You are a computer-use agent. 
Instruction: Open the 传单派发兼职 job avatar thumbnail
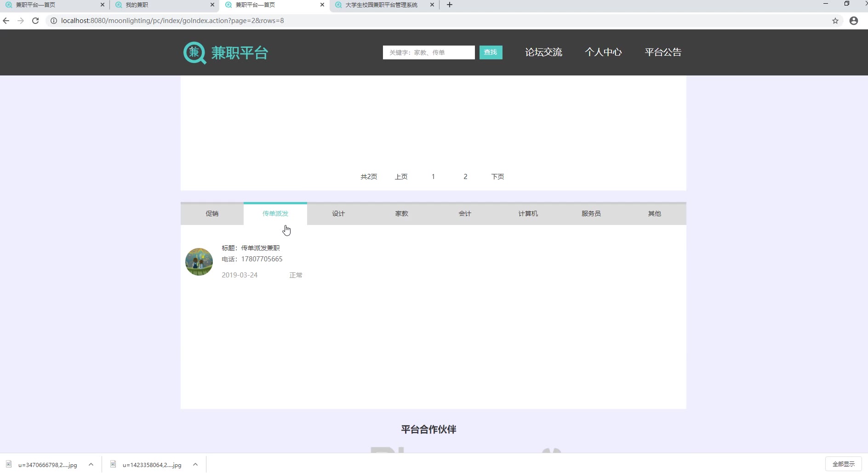[199, 262]
